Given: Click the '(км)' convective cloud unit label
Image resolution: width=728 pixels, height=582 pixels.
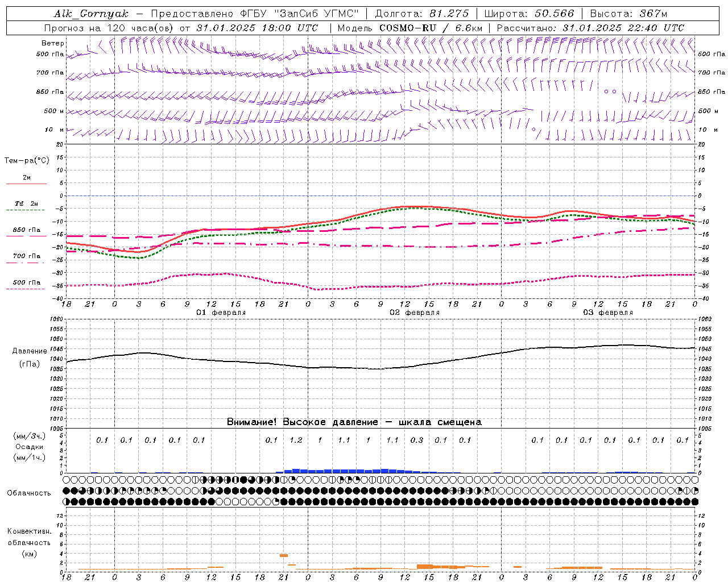Looking at the screenshot, I should pyautogui.click(x=29, y=554).
